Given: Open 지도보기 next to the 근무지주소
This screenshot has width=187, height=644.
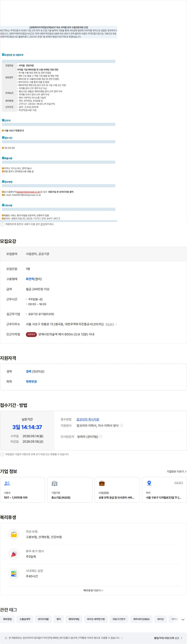Looking at the screenshot, I should point(109,324).
